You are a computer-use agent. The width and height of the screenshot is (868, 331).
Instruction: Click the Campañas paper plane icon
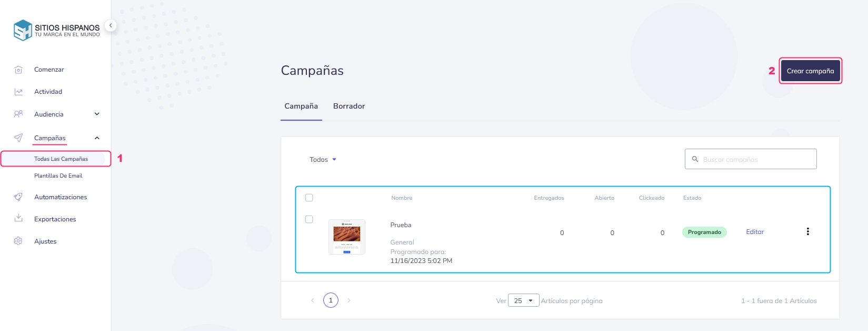click(18, 138)
